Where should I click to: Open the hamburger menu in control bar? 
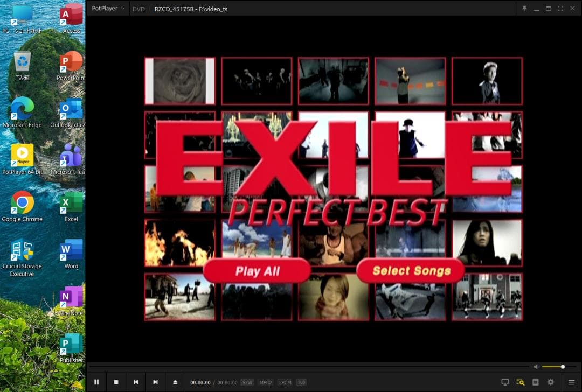point(571,382)
